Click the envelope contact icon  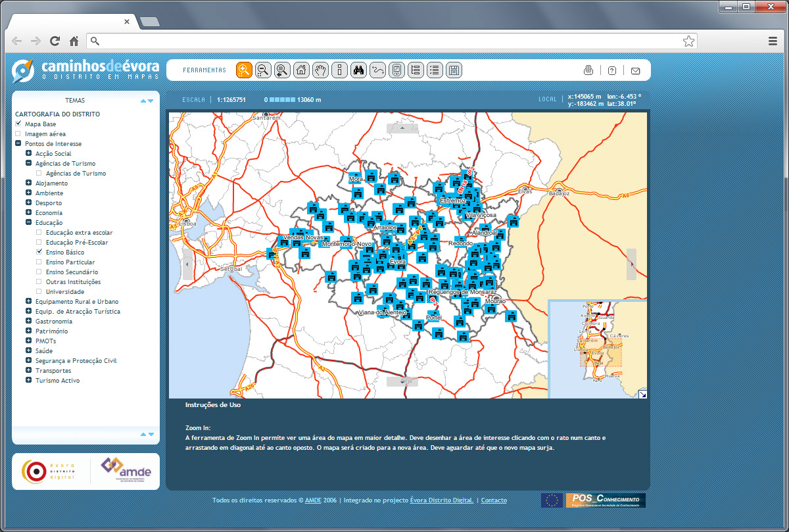(x=635, y=70)
